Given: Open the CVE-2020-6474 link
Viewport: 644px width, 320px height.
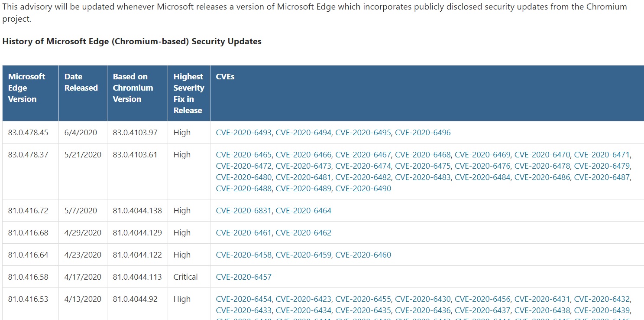Looking at the screenshot, I should coord(363,166).
